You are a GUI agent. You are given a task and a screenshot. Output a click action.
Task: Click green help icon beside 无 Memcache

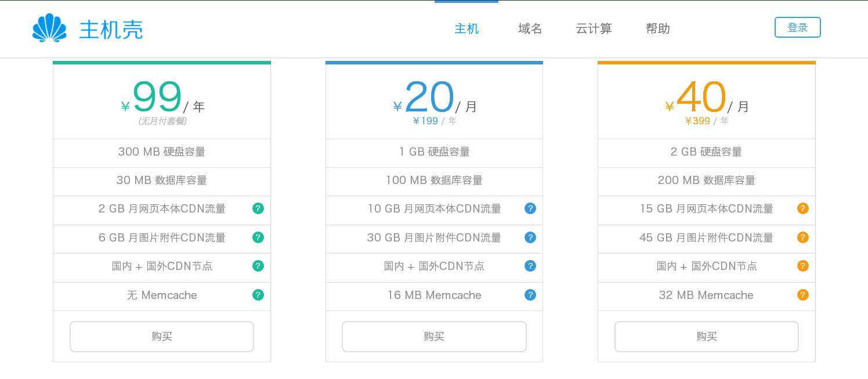coord(258,295)
